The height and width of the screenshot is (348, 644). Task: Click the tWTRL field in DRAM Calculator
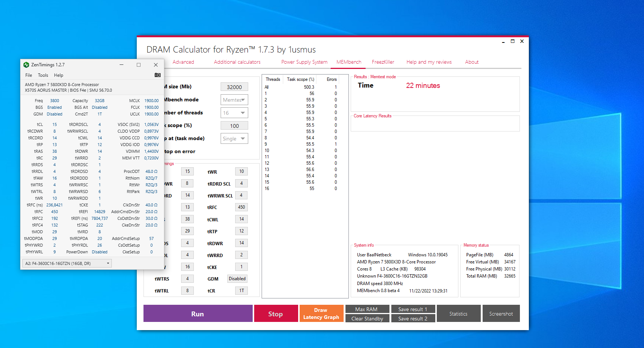click(x=187, y=291)
